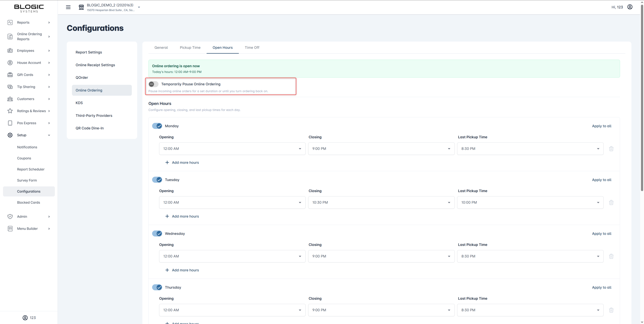Open Blocked Cards under Setup
This screenshot has height=324, width=644.
pyautogui.click(x=28, y=202)
